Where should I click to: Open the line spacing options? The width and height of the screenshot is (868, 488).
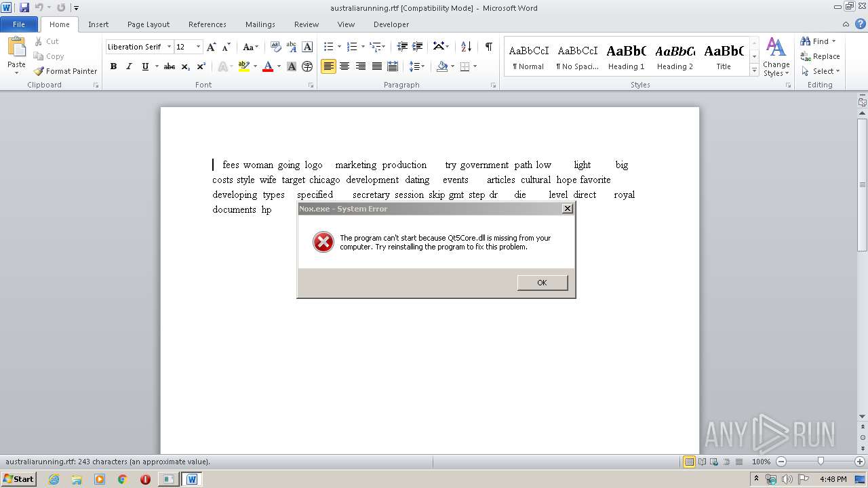pos(416,66)
